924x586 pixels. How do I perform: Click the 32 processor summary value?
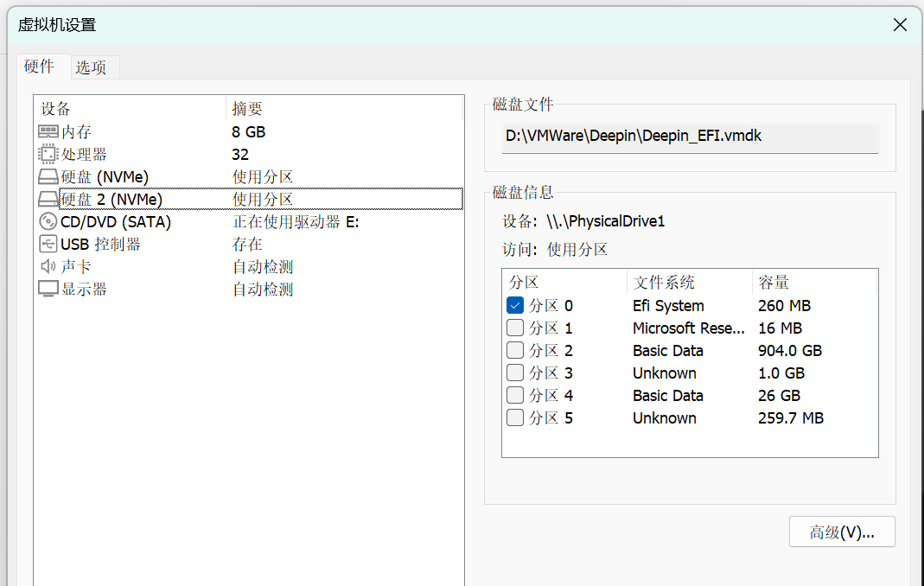pos(239,155)
